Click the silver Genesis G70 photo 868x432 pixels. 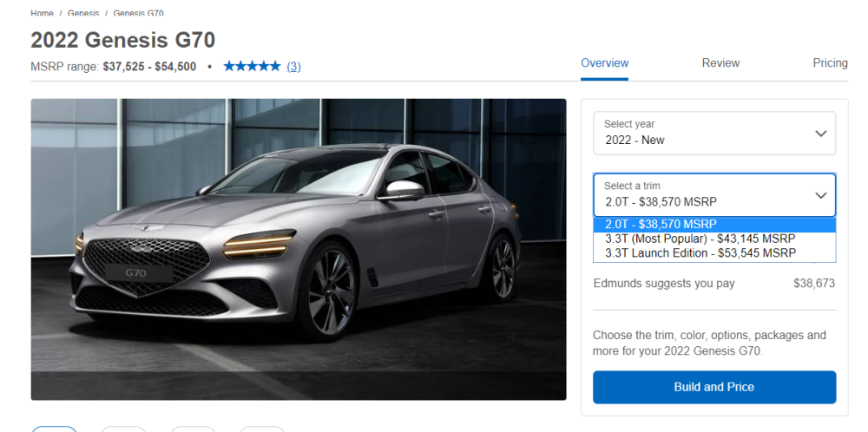(x=299, y=250)
